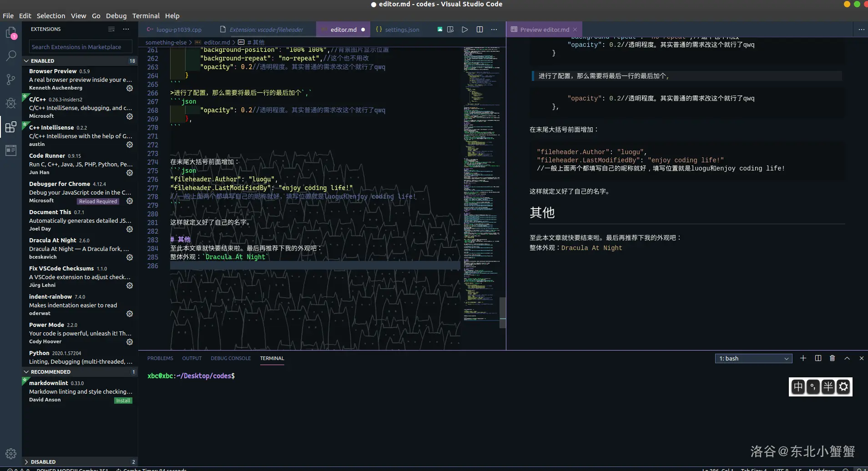Open the Source Control view
868x471 pixels.
tap(10, 80)
